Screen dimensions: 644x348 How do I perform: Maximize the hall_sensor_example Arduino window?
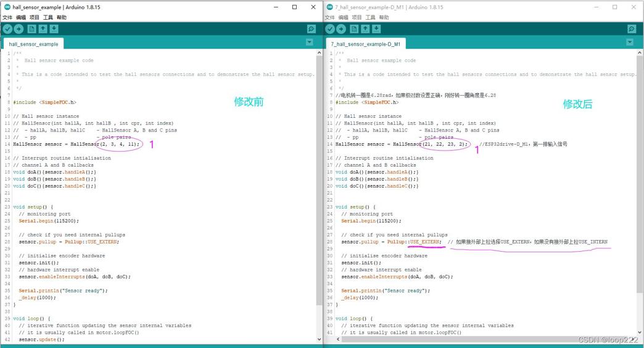pyautogui.click(x=294, y=7)
